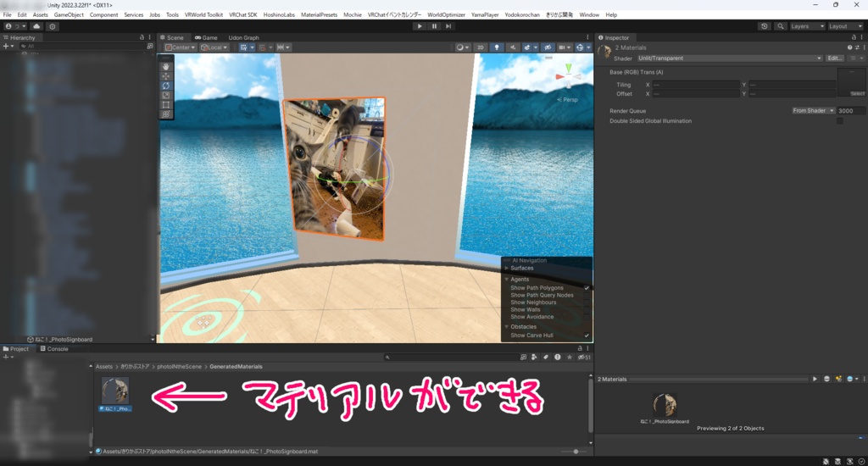Open the Window menu
Screen dimensions: 868x466
click(x=589, y=15)
